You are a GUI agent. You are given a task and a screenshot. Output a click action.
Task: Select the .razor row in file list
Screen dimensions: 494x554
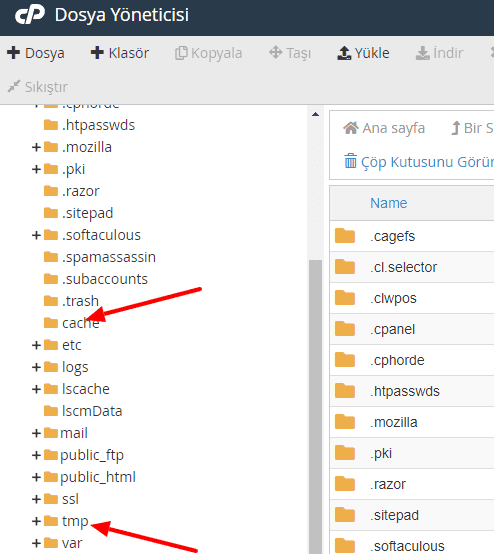point(412,484)
